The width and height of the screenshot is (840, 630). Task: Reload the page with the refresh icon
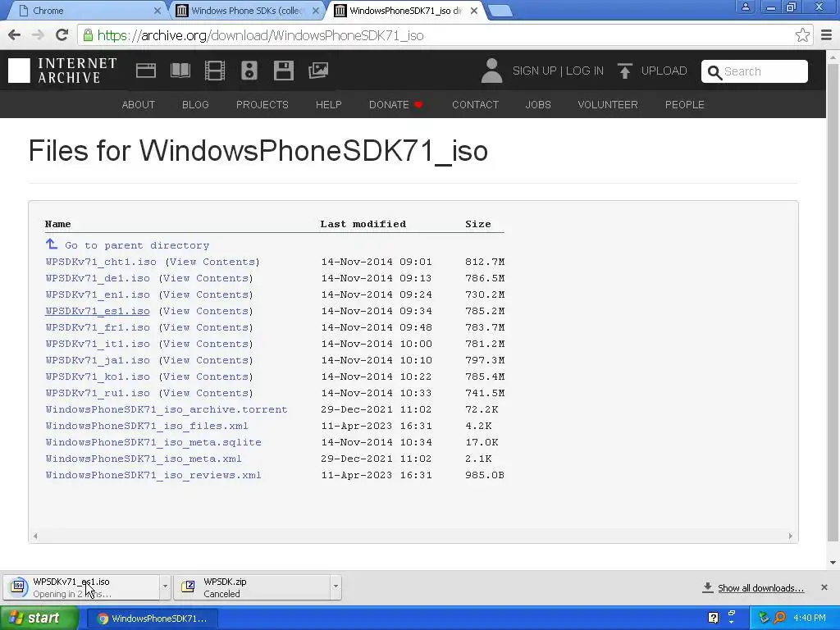tap(62, 35)
